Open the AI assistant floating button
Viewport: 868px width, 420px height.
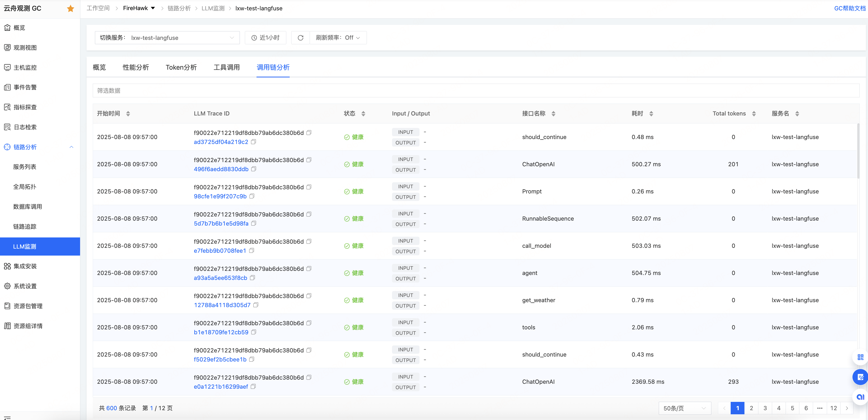click(860, 397)
